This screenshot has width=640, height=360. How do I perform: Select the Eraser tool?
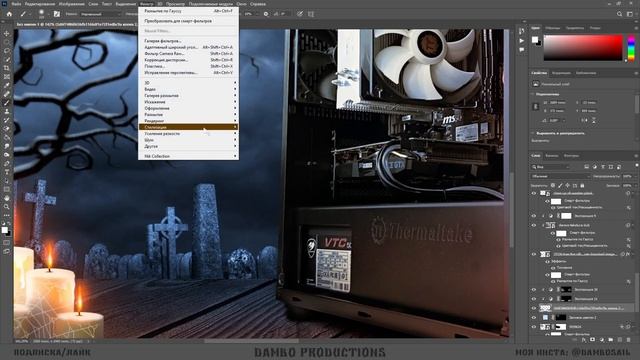[x=7, y=129]
